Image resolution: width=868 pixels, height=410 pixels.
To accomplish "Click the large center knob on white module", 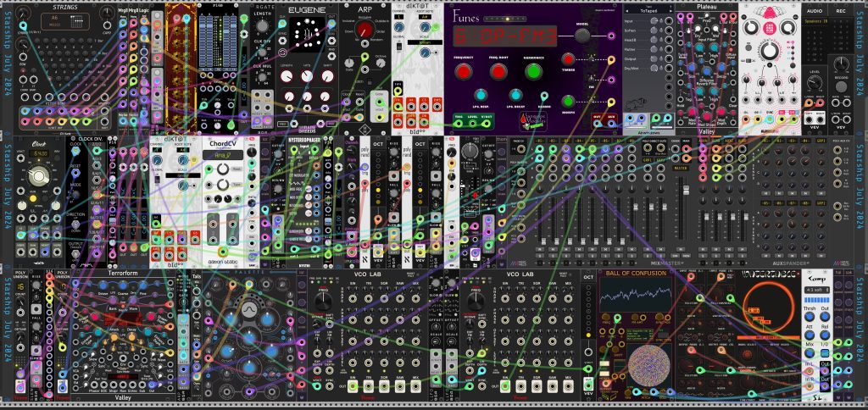I will tap(769, 52).
